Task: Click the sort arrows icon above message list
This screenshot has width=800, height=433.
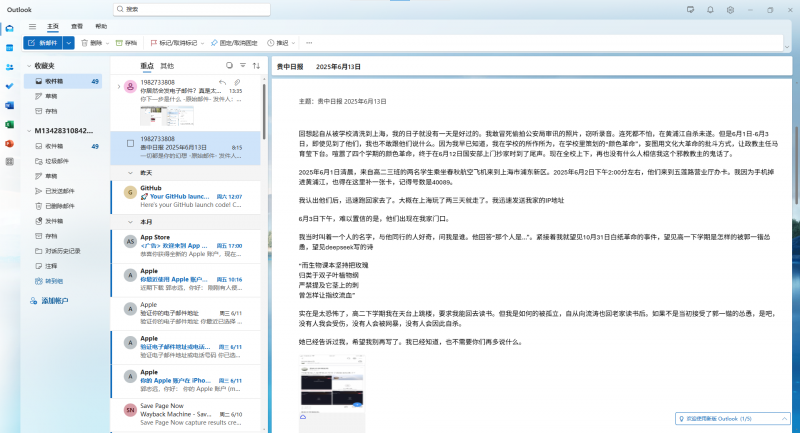Action: (x=256, y=66)
